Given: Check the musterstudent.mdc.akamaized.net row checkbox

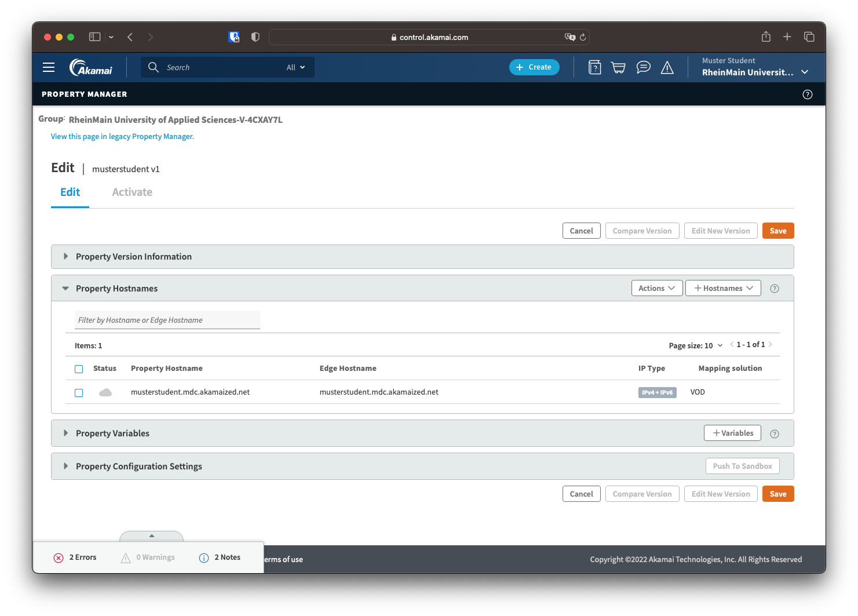Looking at the screenshot, I should (79, 393).
